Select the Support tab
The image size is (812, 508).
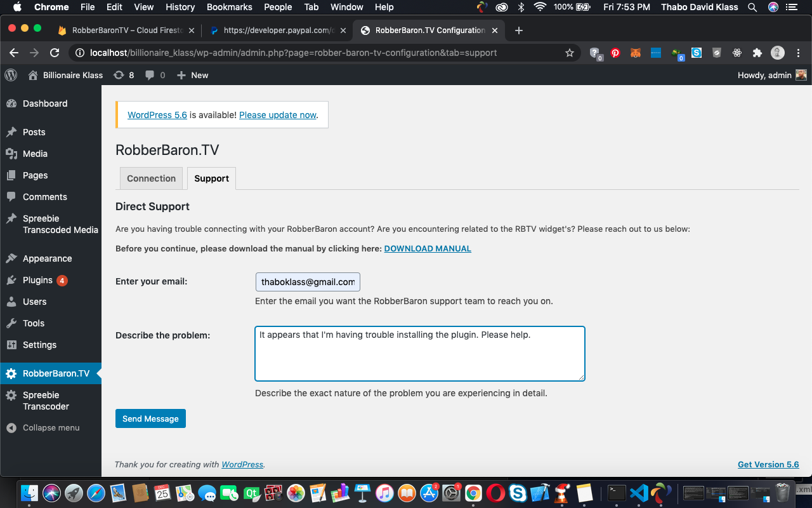[212, 178]
